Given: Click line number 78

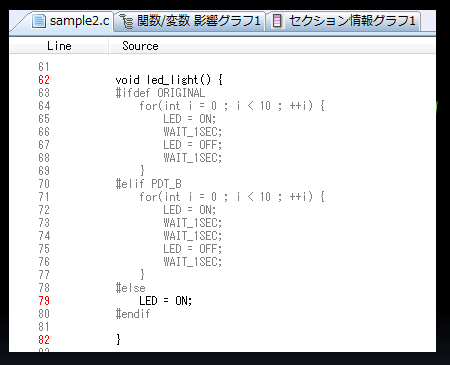Looking at the screenshot, I should click(44, 288).
